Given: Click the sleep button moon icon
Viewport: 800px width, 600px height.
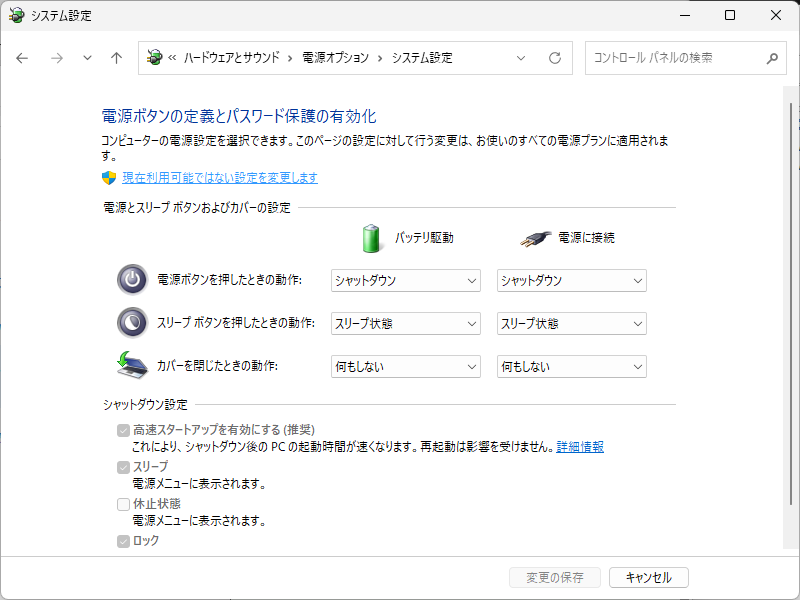Looking at the screenshot, I should coord(132,323).
